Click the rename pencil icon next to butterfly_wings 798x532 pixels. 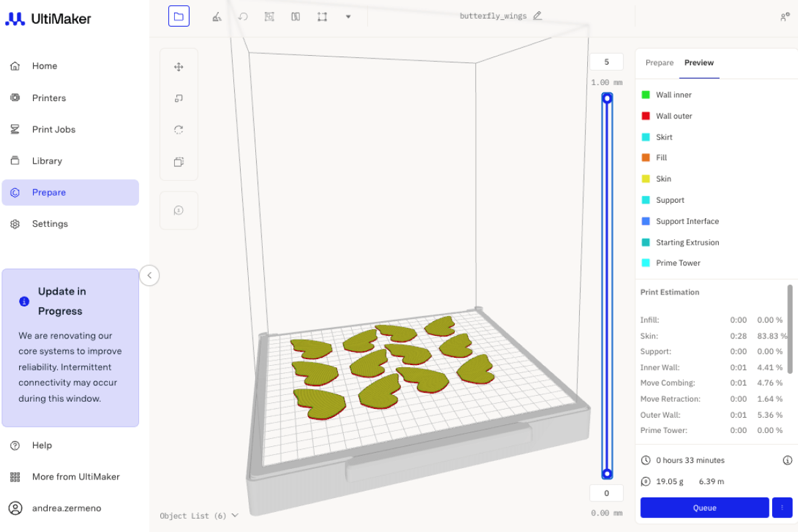[538, 15]
